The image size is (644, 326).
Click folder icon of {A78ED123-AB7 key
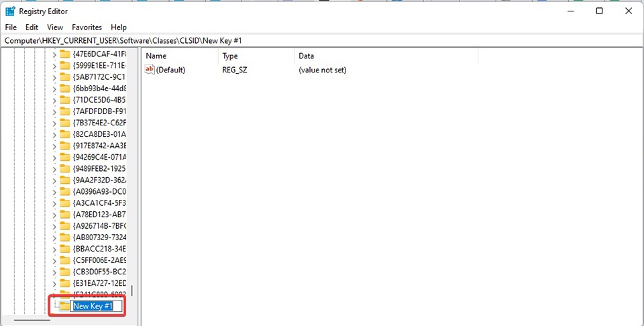click(64, 215)
